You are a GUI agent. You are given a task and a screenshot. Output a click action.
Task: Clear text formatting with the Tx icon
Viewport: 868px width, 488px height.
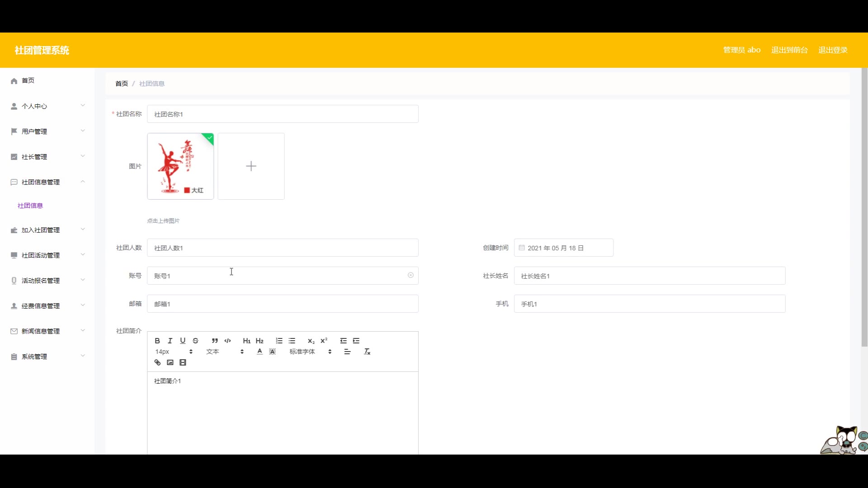point(367,352)
